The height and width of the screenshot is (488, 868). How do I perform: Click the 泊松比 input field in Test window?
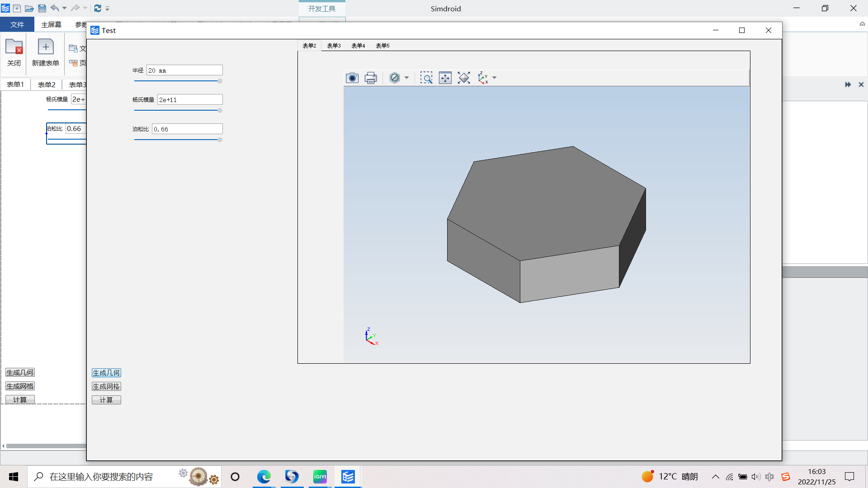point(187,129)
